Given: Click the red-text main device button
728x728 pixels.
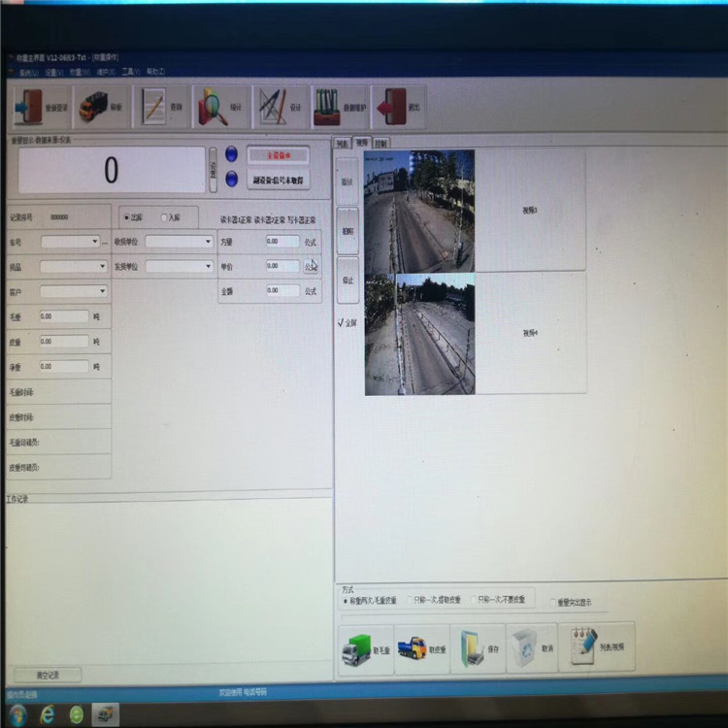Looking at the screenshot, I should click(x=278, y=155).
